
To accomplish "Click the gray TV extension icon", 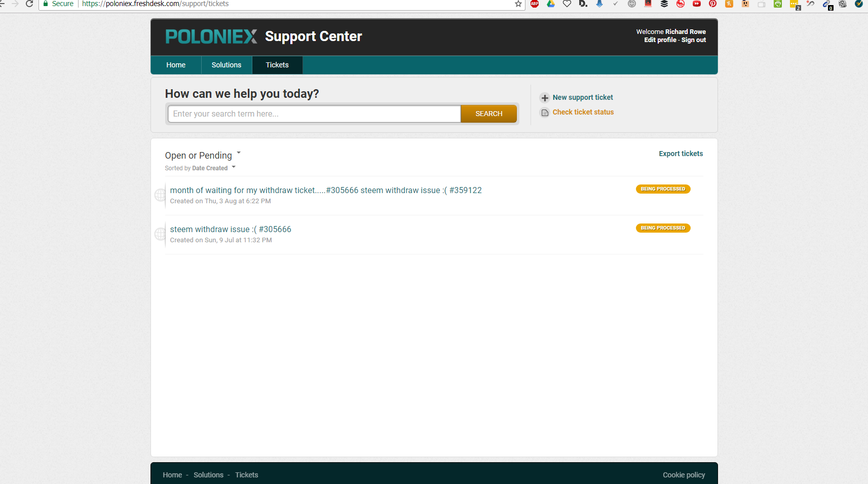I will (x=762, y=4).
